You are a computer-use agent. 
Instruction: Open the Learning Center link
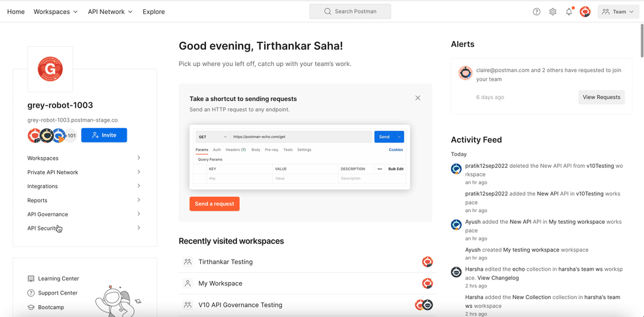pos(58,279)
